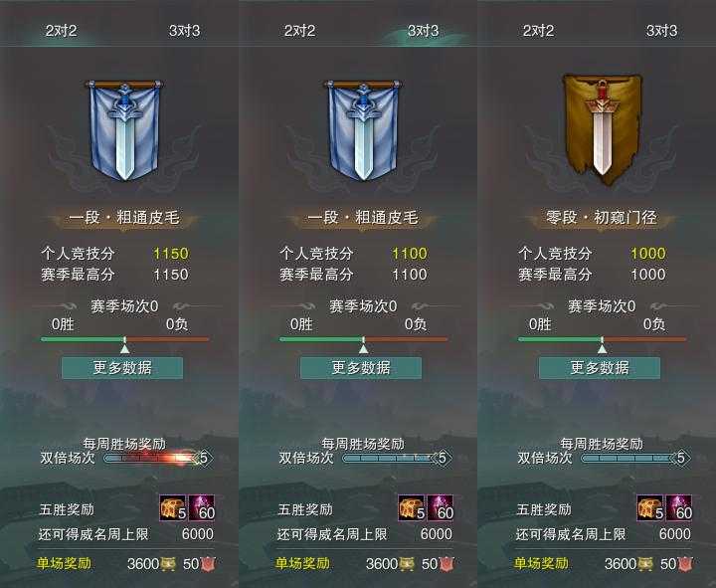The image size is (716, 588).
Task: Switch to 2对2 tab in middle panel
Action: coord(300,31)
